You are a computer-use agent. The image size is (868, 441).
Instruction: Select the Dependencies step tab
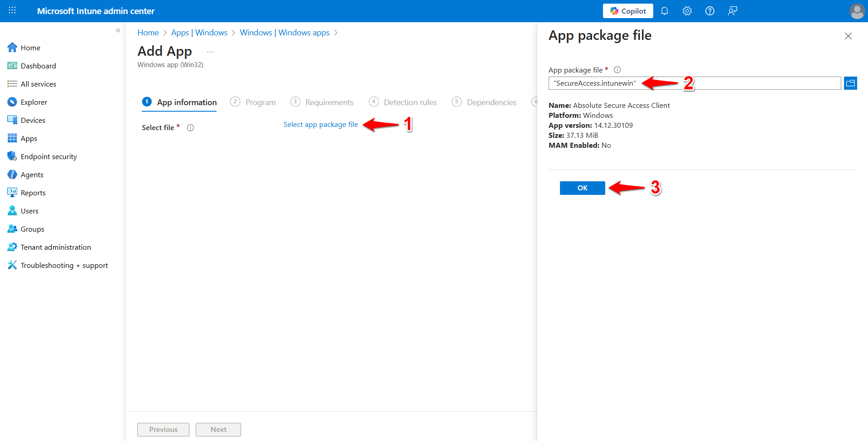tap(484, 102)
